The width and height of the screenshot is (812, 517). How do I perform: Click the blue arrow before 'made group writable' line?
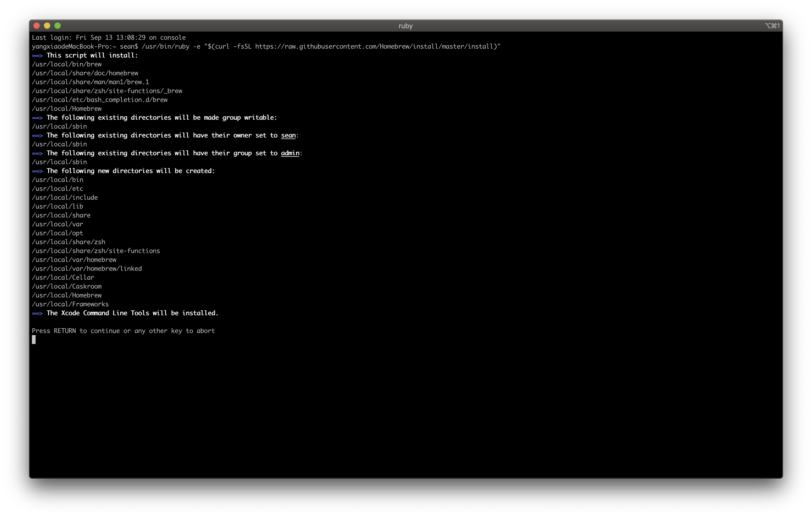(37, 118)
